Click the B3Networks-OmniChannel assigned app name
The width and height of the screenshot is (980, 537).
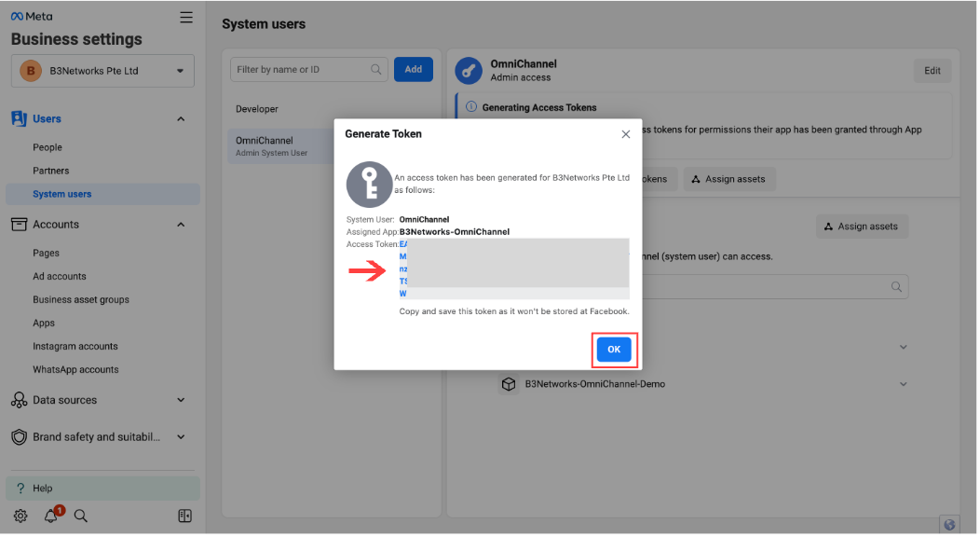point(455,231)
